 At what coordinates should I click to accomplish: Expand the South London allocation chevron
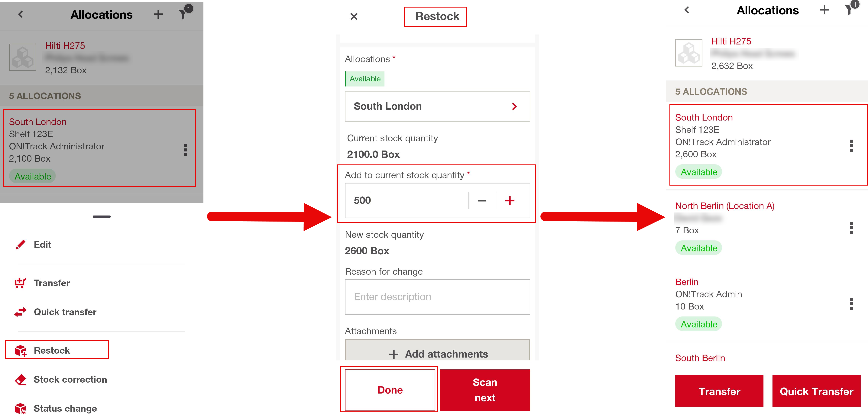point(514,107)
